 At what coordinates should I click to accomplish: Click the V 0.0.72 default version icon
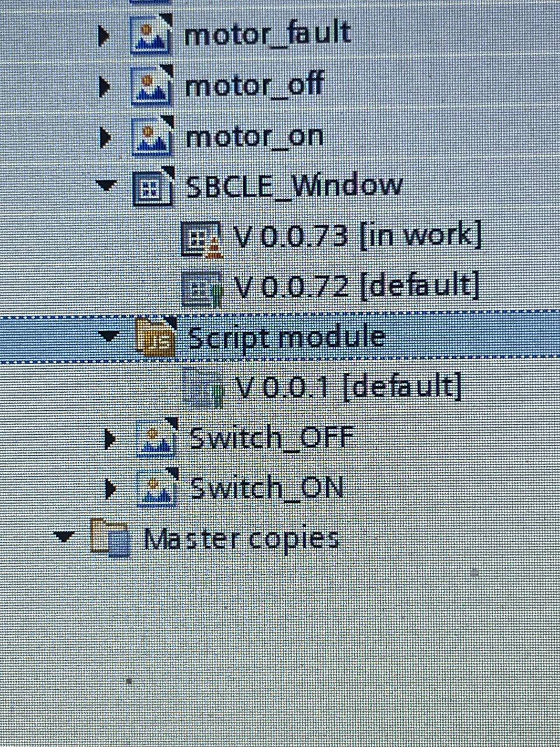pos(202,288)
